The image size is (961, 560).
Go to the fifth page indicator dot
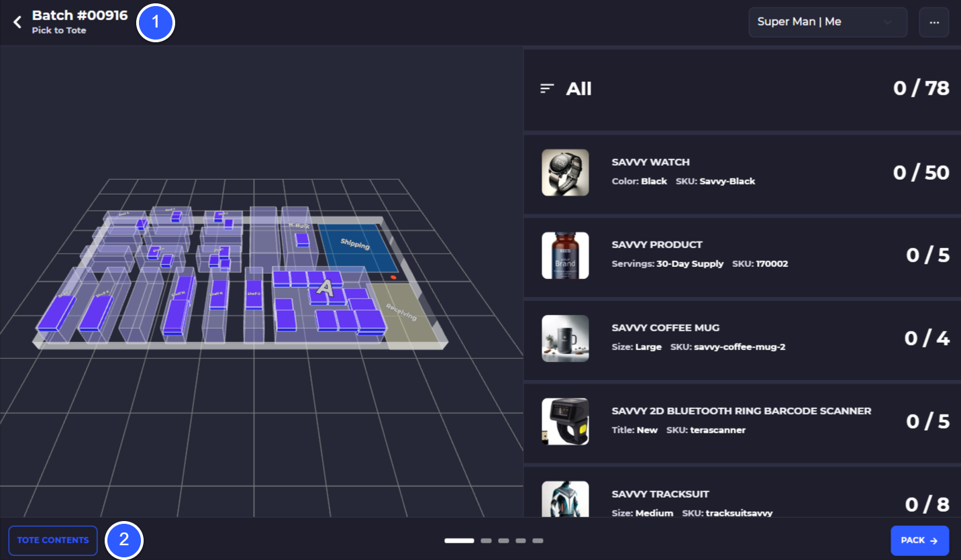point(538,541)
